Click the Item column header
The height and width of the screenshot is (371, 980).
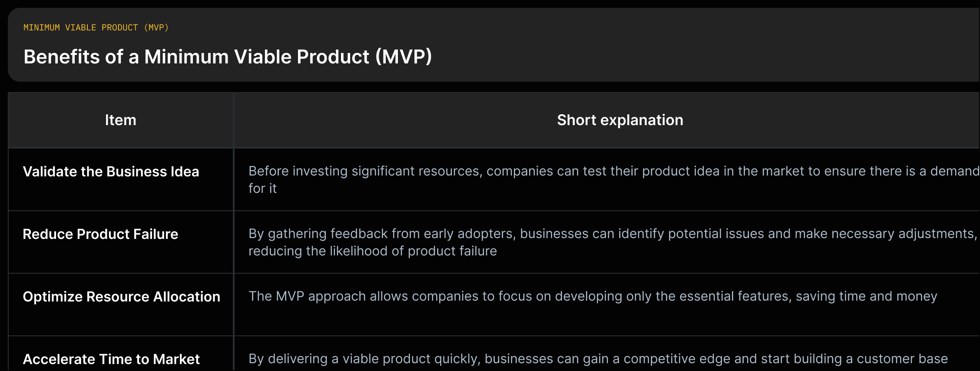point(121,120)
